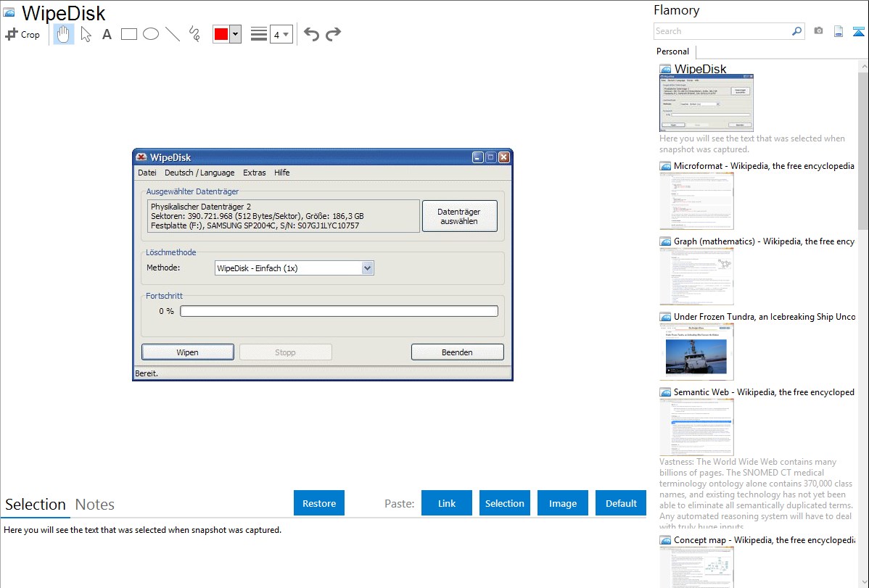Click the Semantic Web entry icon
Image resolution: width=869 pixels, height=588 pixels.
tap(665, 392)
